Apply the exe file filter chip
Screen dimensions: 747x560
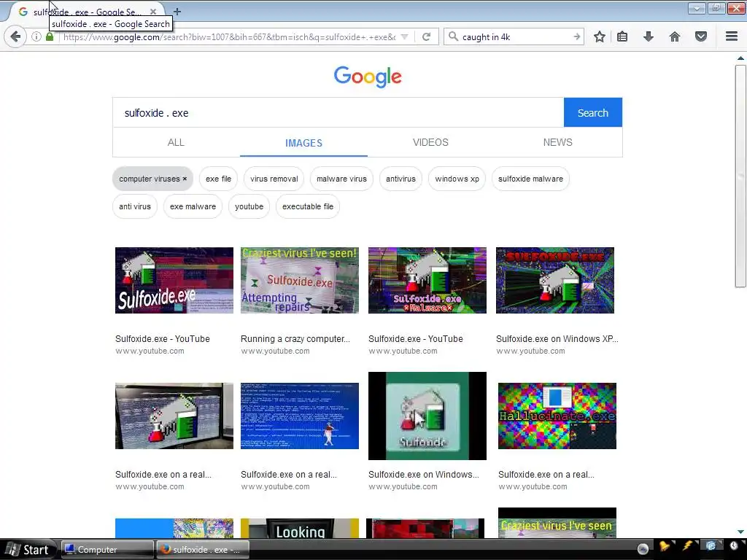[218, 179]
